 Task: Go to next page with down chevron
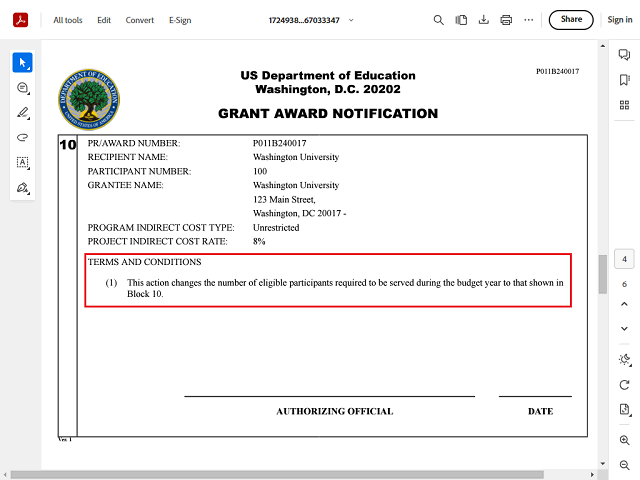pos(624,329)
